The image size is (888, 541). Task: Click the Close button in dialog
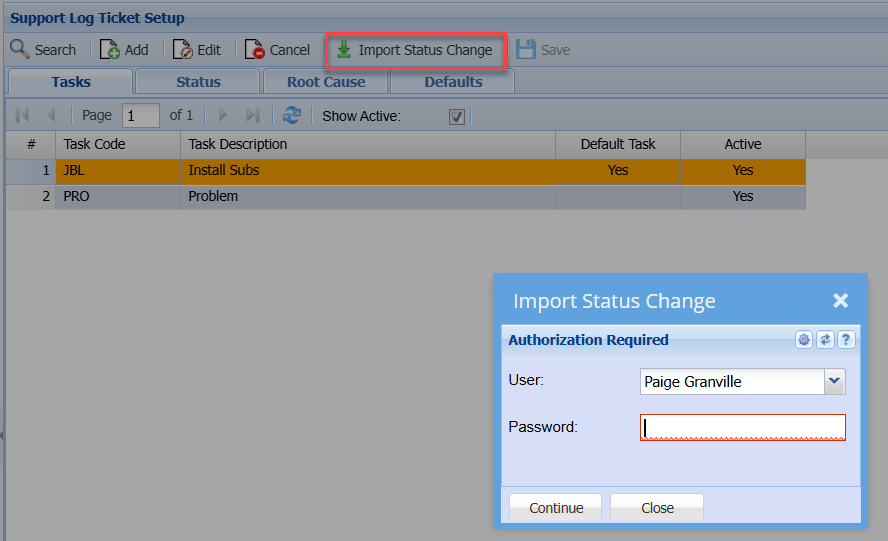click(x=657, y=507)
